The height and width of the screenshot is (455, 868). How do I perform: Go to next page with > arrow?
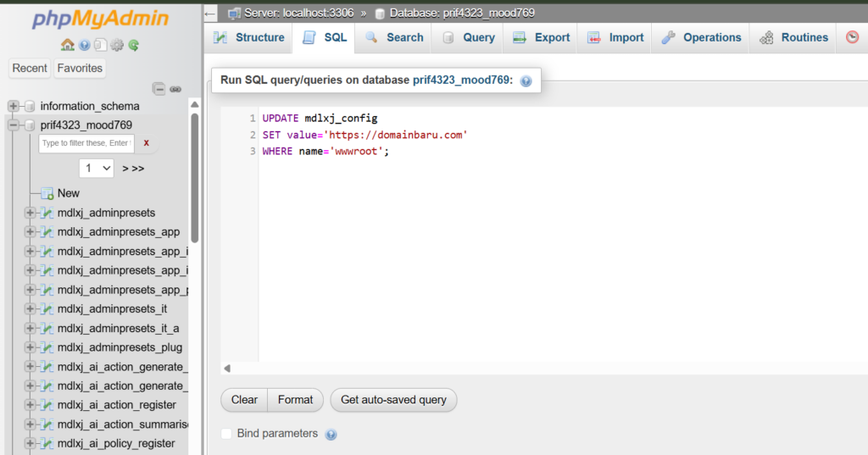pos(125,169)
